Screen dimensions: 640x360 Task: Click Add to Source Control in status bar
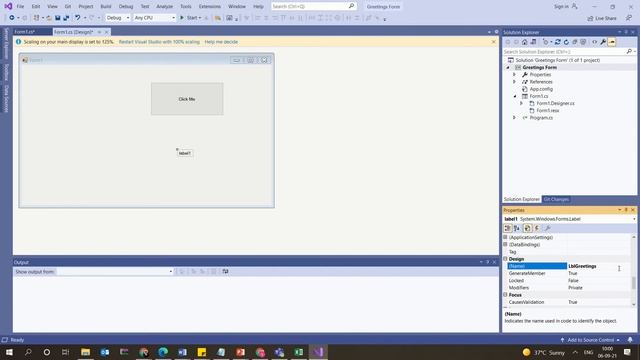591,340
